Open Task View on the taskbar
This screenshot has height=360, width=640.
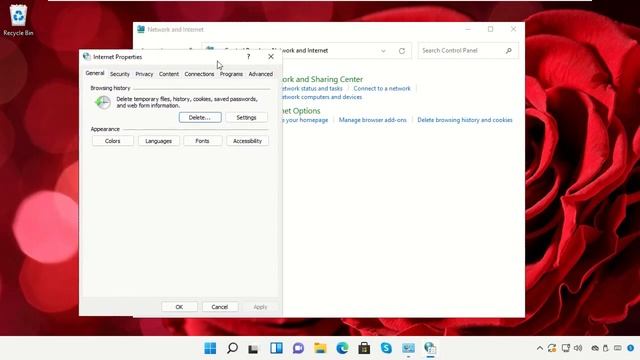pos(253,348)
